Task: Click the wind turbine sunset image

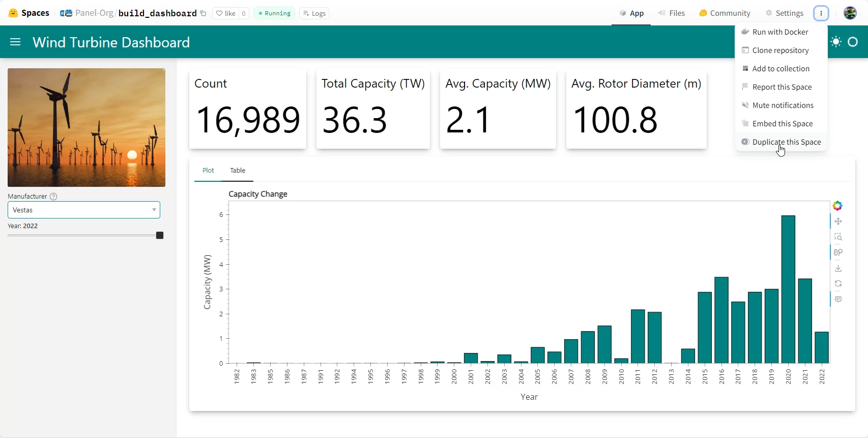Action: (x=86, y=127)
